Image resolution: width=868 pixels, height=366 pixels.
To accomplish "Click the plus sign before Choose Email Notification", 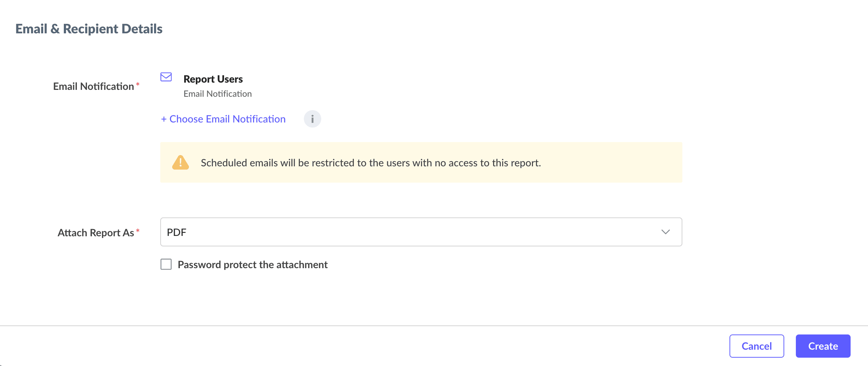I will point(164,119).
